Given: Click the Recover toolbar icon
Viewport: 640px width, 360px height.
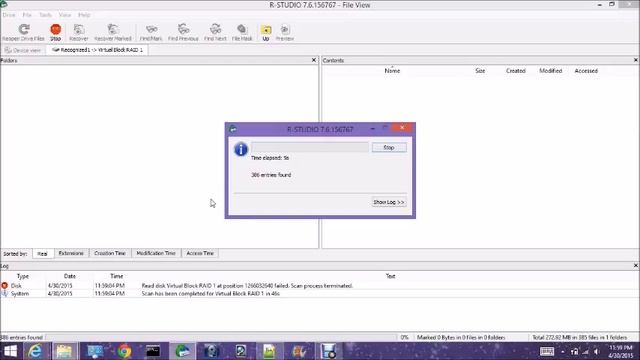Looking at the screenshot, I should 79,32.
